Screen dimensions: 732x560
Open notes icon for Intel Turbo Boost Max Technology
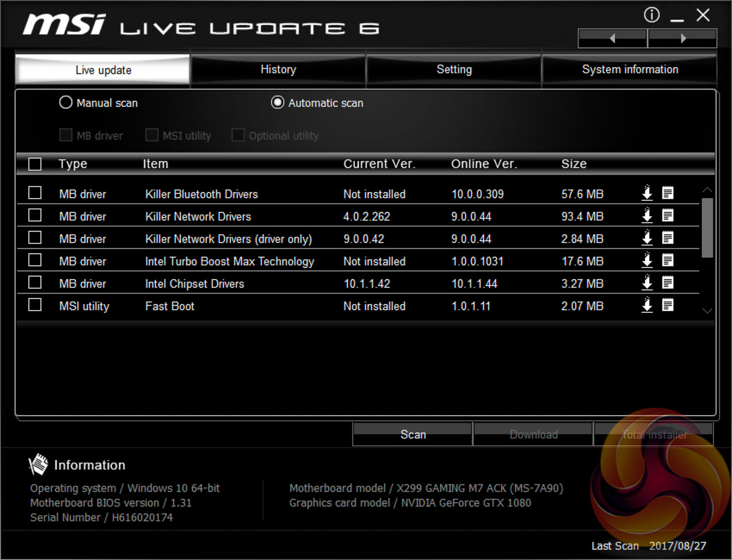(668, 260)
